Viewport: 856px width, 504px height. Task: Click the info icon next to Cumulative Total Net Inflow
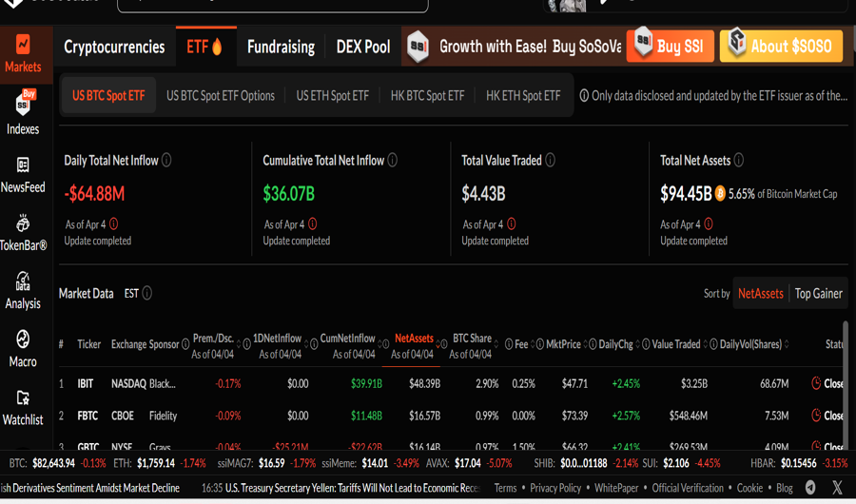[392, 161]
